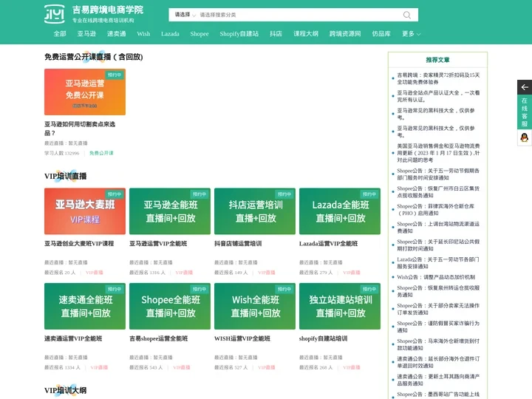This screenshot has width=532, height=399.
Task: Open Shopee公告 恢复泉州转运仓揽收服务
Action: [438, 291]
